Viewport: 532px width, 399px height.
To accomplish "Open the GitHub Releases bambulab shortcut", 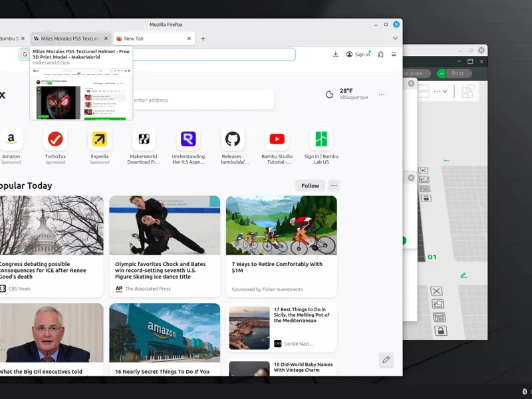I will tap(233, 146).
